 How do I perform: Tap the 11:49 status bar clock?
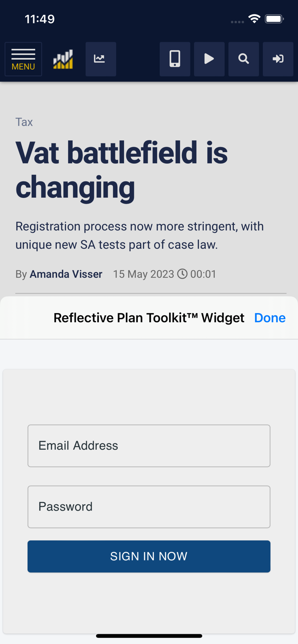coord(40,19)
